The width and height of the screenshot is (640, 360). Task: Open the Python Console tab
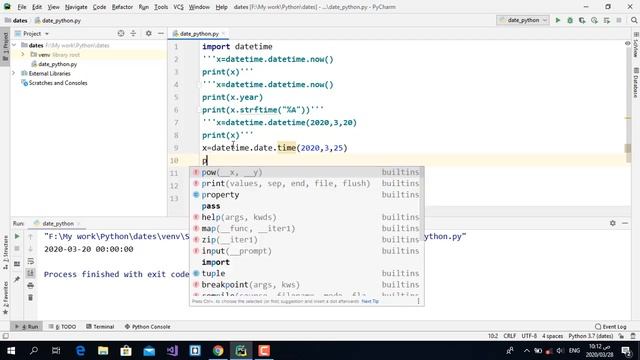tap(147, 327)
